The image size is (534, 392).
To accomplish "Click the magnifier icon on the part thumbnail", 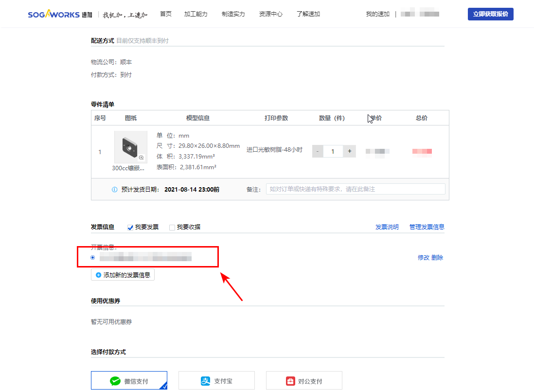I will point(141,158).
